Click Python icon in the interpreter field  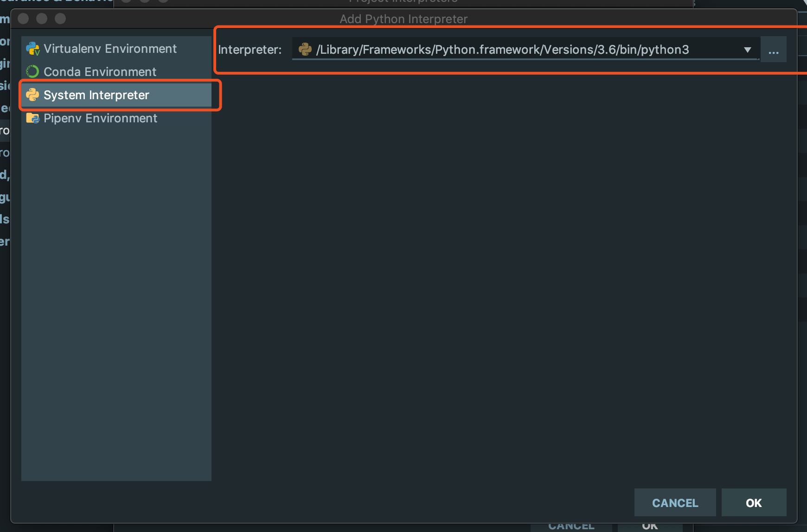305,49
